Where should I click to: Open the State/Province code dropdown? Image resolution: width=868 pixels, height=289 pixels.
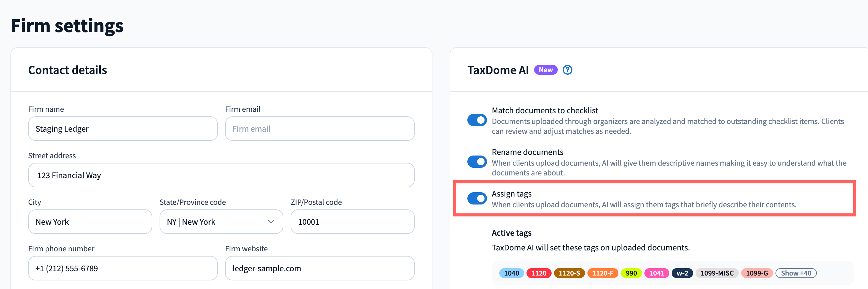pos(221,222)
